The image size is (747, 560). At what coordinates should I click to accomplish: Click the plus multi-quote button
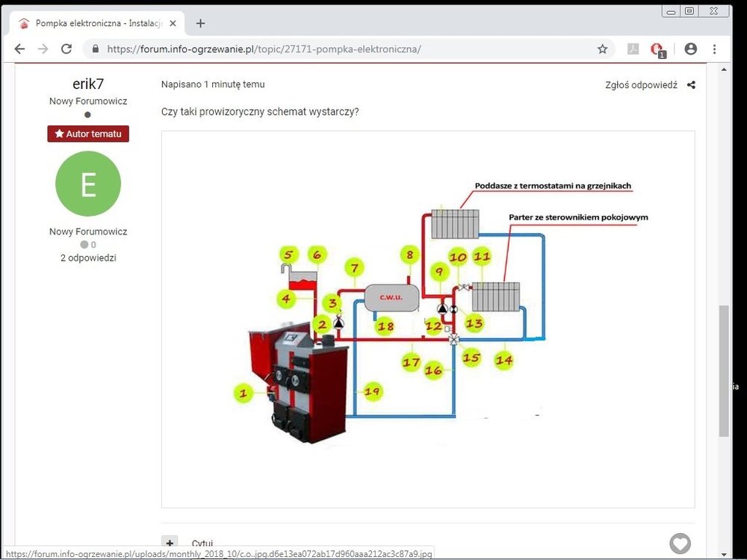point(170,544)
